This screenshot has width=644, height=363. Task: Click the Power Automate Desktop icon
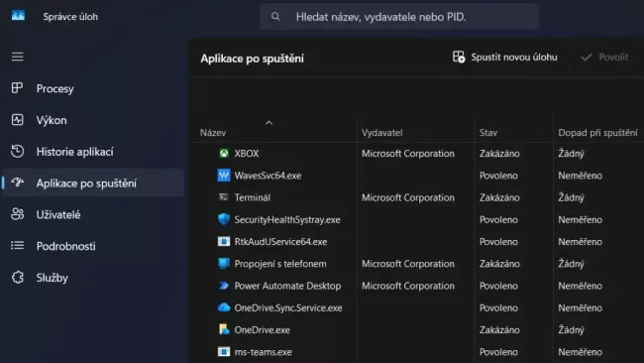pyautogui.click(x=224, y=286)
